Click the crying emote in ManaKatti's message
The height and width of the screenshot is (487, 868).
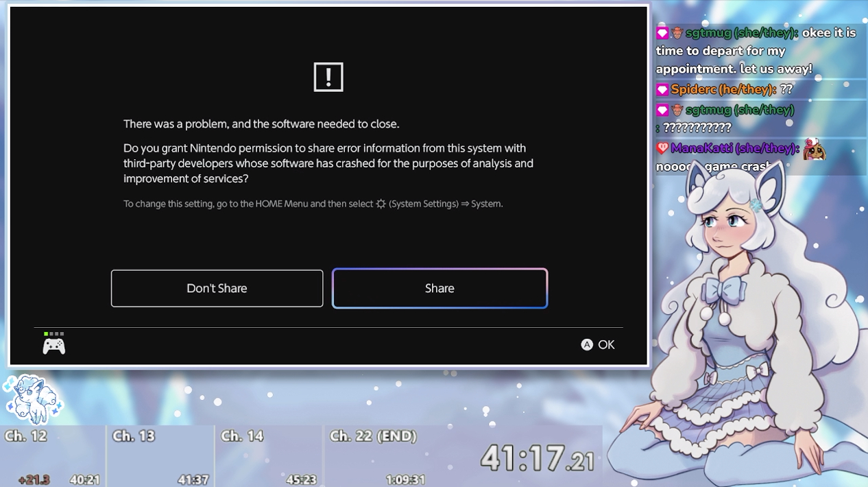[x=814, y=149]
